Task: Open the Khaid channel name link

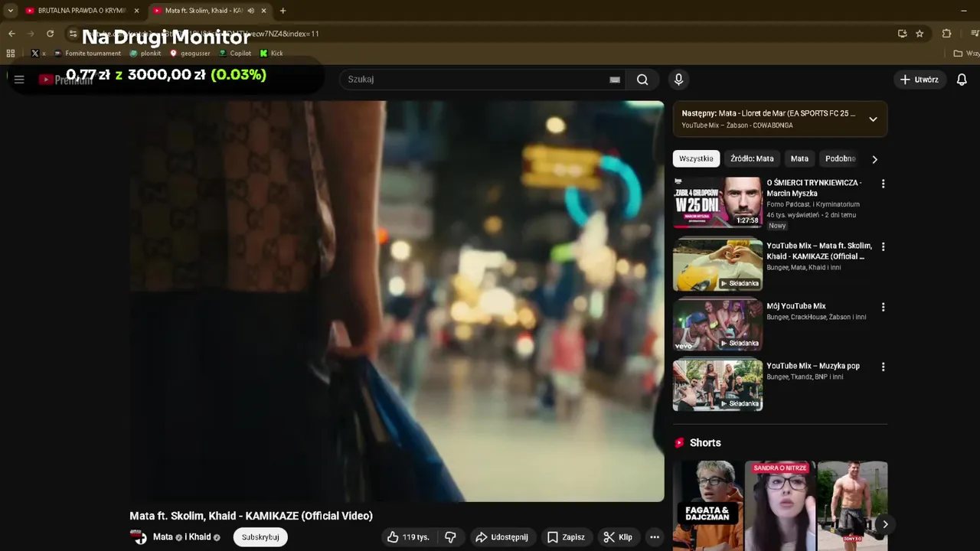Action: click(x=200, y=537)
